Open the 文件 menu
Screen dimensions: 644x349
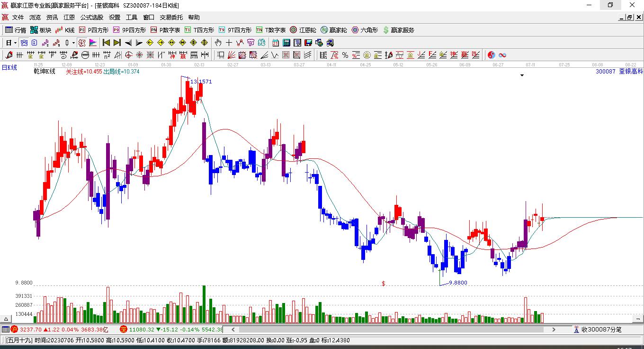pos(18,18)
